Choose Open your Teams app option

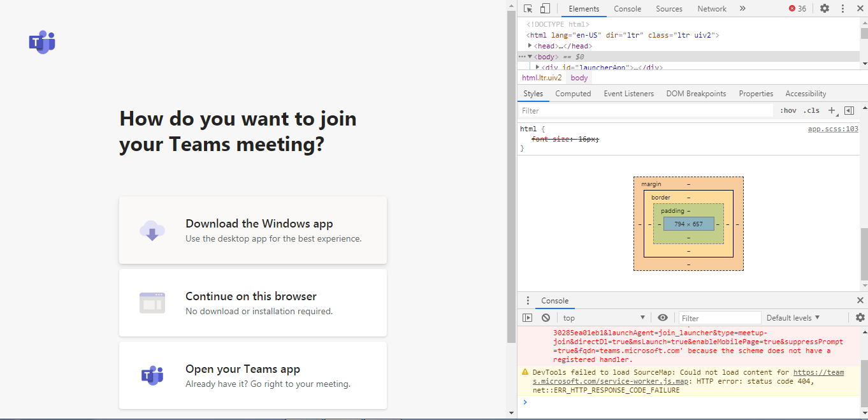(x=253, y=375)
